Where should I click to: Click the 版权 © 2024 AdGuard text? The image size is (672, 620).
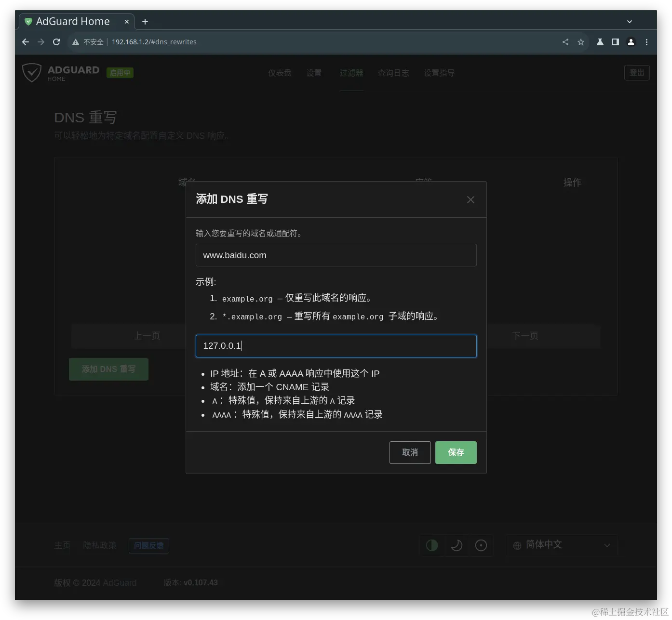pyautogui.click(x=95, y=582)
